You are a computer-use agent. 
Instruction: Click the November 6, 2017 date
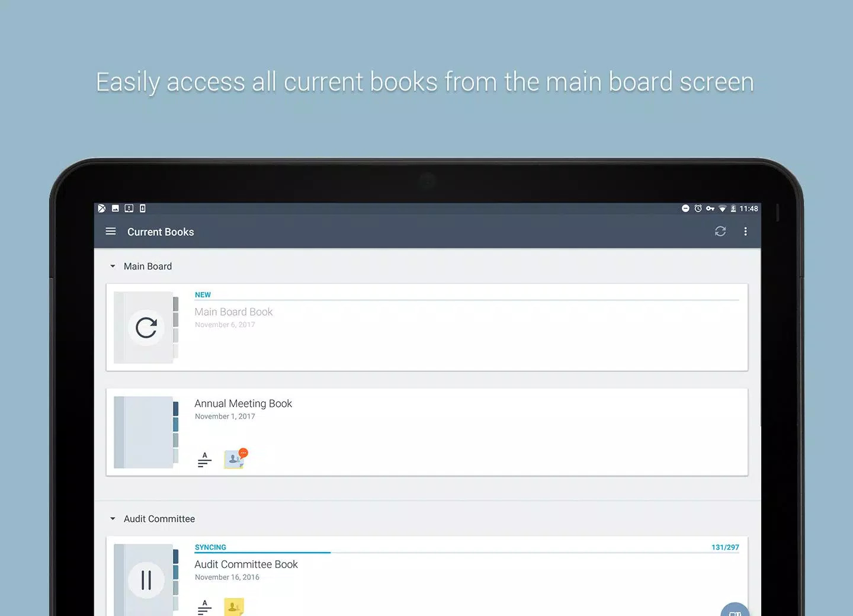click(225, 325)
